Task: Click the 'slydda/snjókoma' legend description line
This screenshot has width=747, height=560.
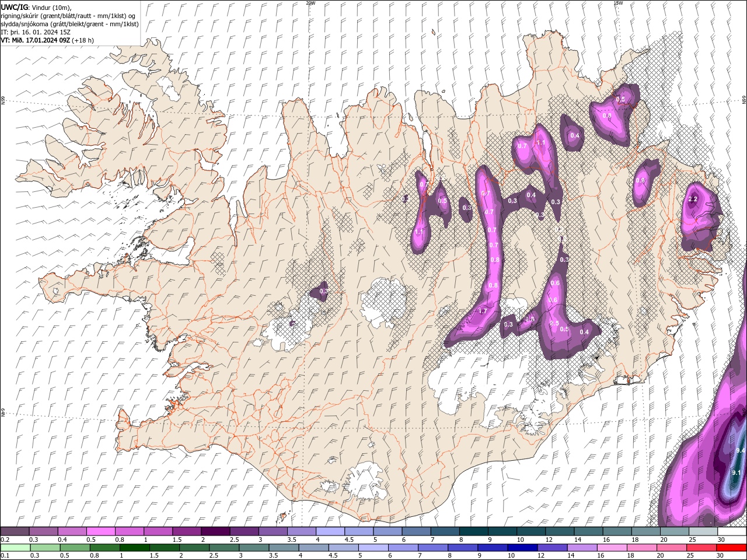Action: [x=69, y=24]
